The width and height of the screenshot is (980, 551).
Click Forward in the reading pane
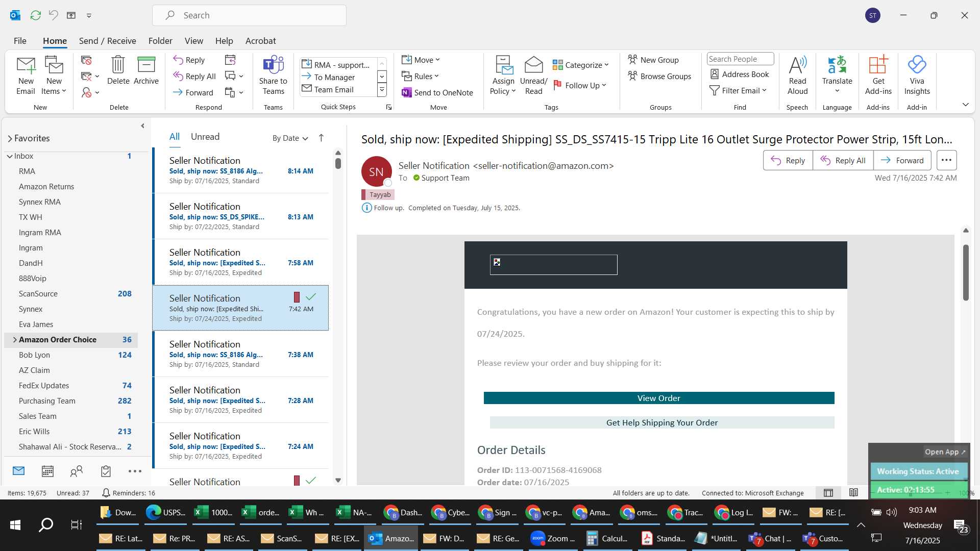[902, 160]
